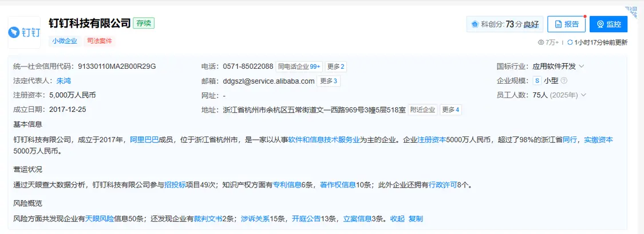Click the 监控 monitor button
Viewport: 644px width, 234px height.
coord(609,24)
